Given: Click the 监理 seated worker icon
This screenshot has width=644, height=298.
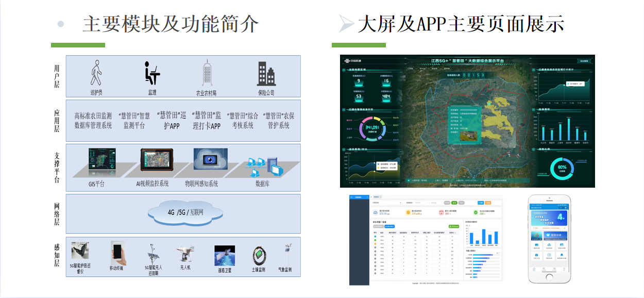Looking at the screenshot, I should click(151, 73).
